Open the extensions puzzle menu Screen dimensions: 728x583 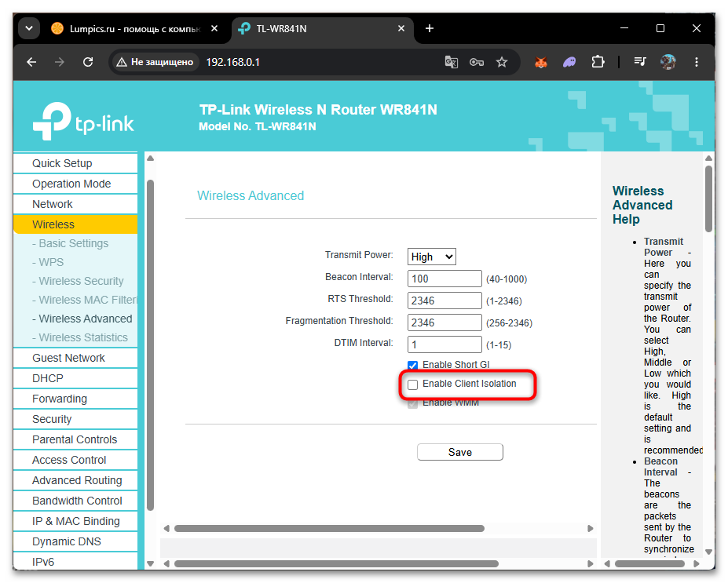pos(598,62)
